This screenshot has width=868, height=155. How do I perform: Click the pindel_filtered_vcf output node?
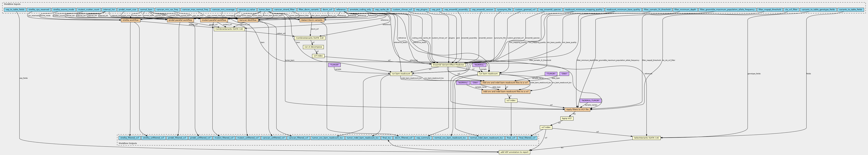coord(177,138)
